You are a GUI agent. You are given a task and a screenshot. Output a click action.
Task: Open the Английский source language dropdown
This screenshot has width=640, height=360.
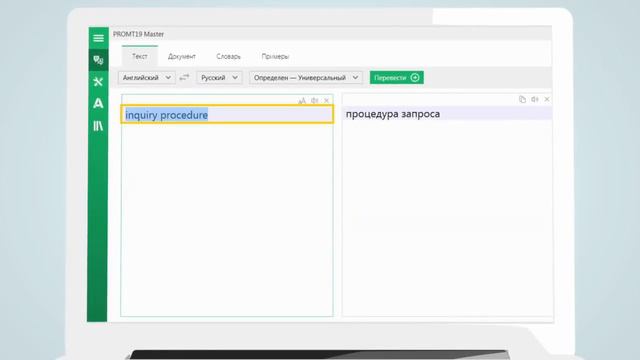click(x=147, y=78)
